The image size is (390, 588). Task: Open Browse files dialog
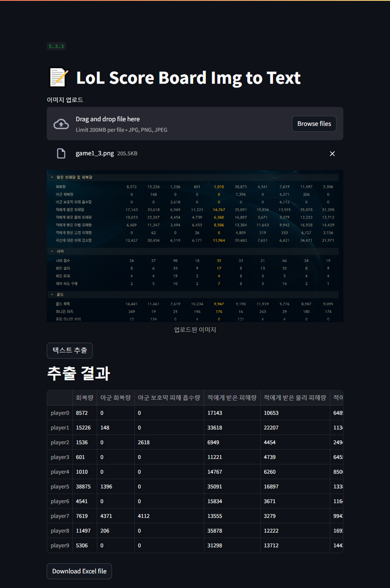pos(314,124)
